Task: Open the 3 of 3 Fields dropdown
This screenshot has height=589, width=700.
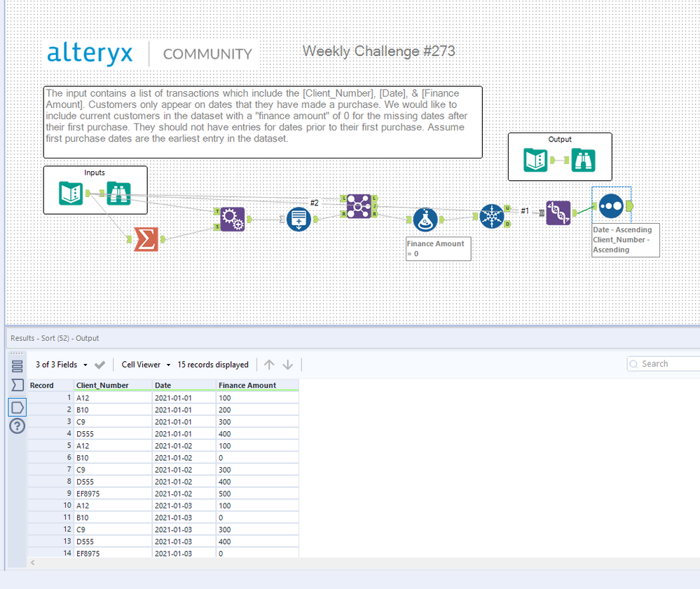Action: (61, 365)
